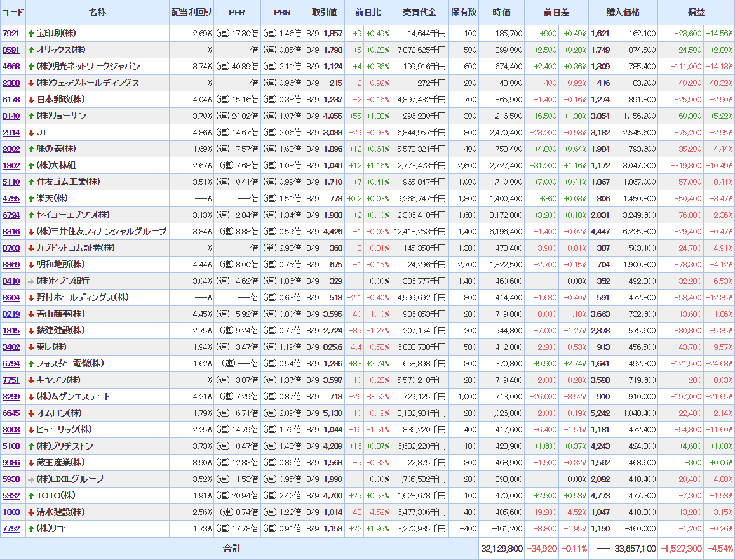735x560 pixels.
Task: Click the PER column header
Action: [x=236, y=13]
